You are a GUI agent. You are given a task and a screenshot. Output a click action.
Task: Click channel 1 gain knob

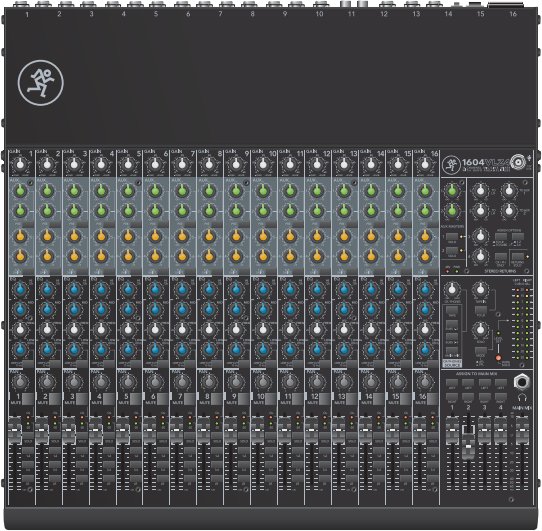click(x=20, y=165)
